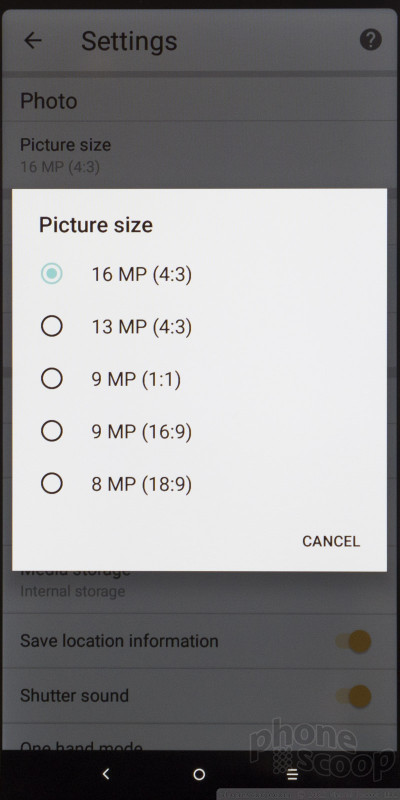
Task: Open the Picture size setting row
Action: click(200, 155)
